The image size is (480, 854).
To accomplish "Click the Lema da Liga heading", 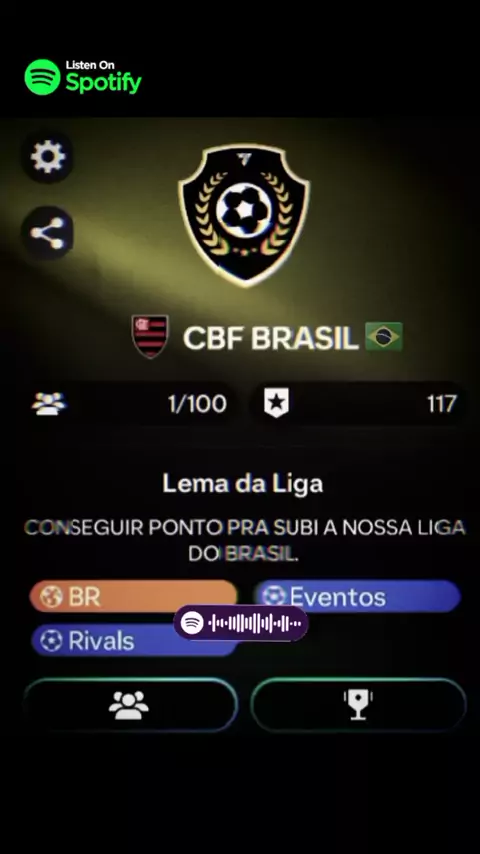I will coord(243,484).
